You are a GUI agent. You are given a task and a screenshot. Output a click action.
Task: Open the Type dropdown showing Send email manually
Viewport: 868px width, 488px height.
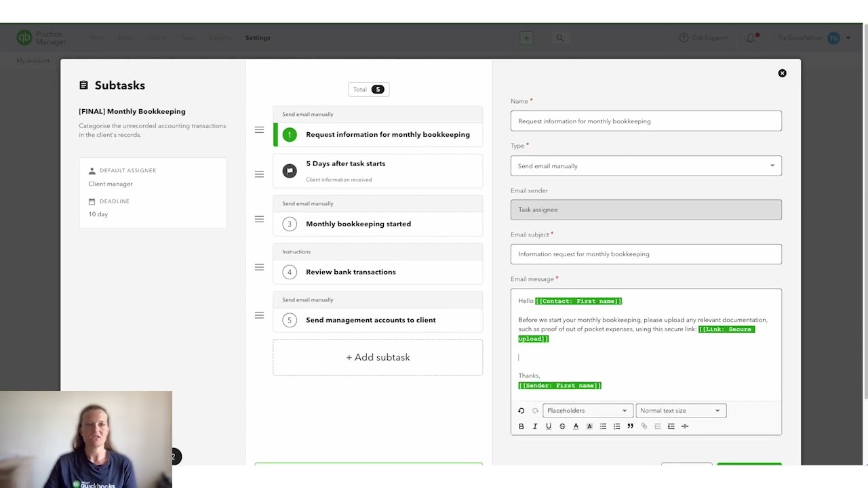pos(646,166)
